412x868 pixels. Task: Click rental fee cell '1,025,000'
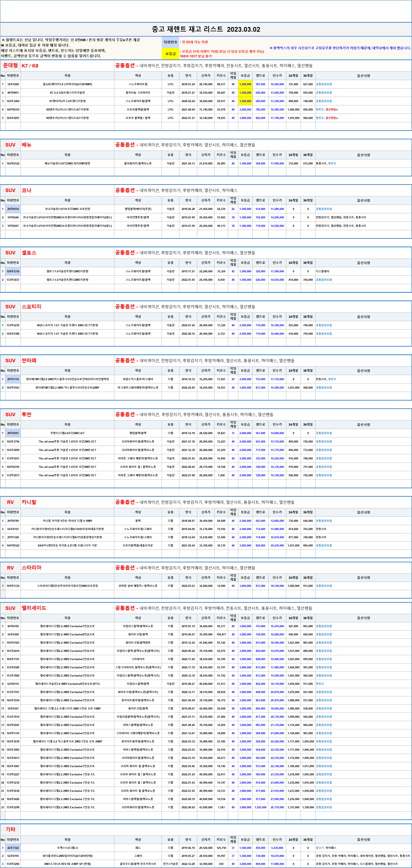260,807
